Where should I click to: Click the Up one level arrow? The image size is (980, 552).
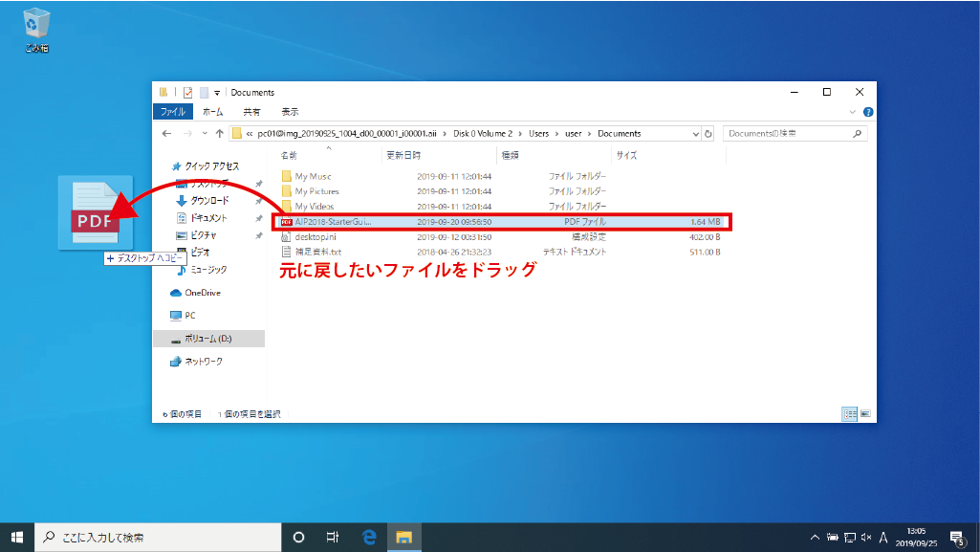(219, 134)
